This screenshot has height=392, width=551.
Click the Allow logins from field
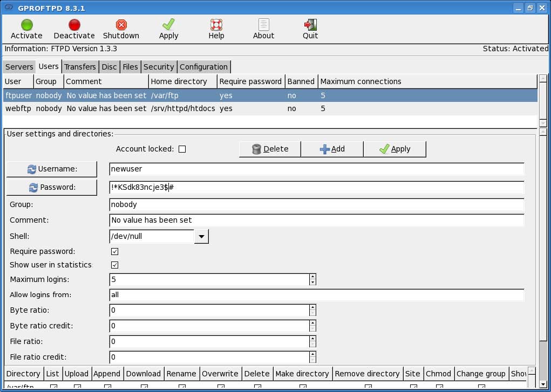pos(317,295)
